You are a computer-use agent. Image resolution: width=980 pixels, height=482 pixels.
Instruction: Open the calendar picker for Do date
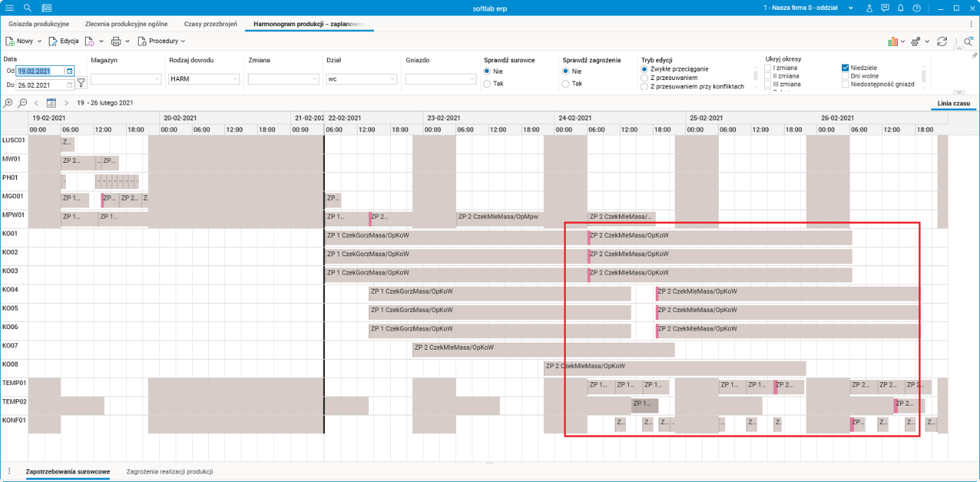[x=70, y=85]
